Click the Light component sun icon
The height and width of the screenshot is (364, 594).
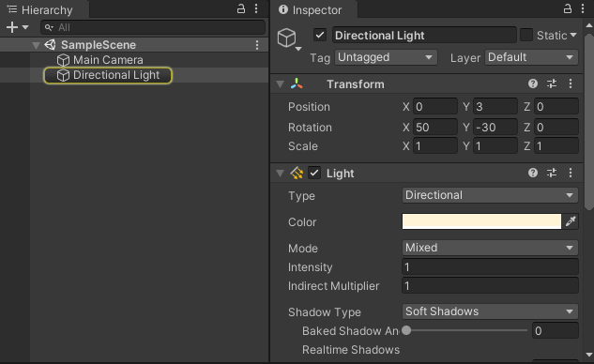(x=297, y=174)
